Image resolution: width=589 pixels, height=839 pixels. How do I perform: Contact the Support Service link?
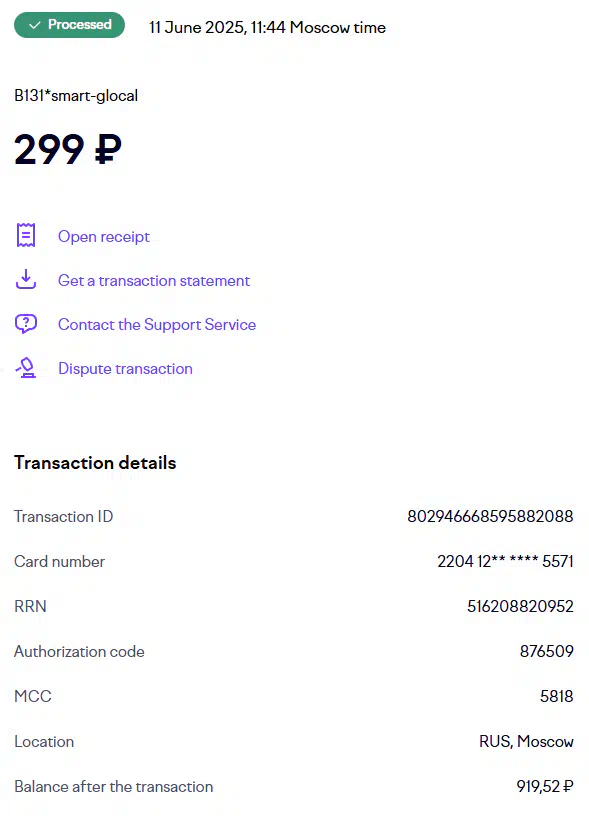157,324
